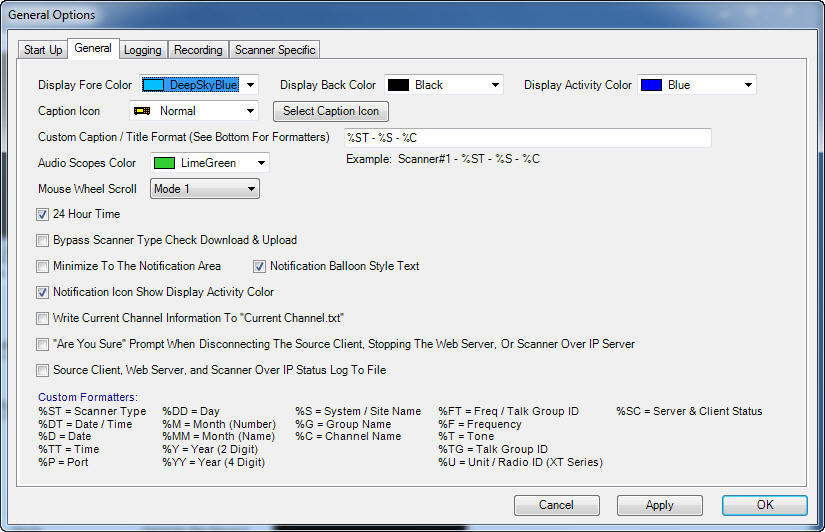Select the General tab
The height and width of the screenshot is (532, 825).
93,48
